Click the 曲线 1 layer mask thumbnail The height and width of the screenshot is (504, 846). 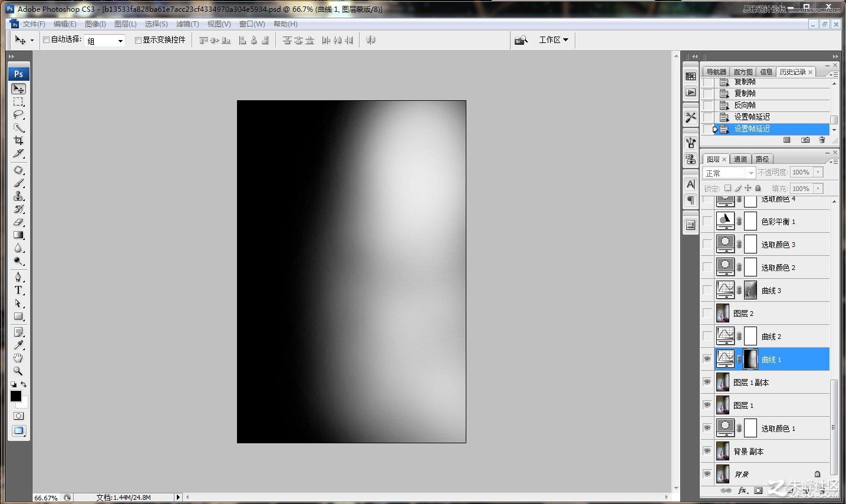[x=750, y=359]
